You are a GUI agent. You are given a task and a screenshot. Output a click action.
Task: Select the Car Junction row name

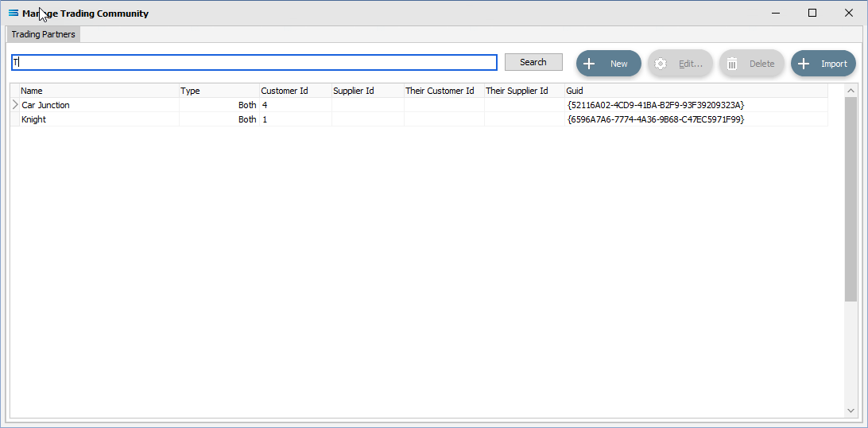[45, 105]
